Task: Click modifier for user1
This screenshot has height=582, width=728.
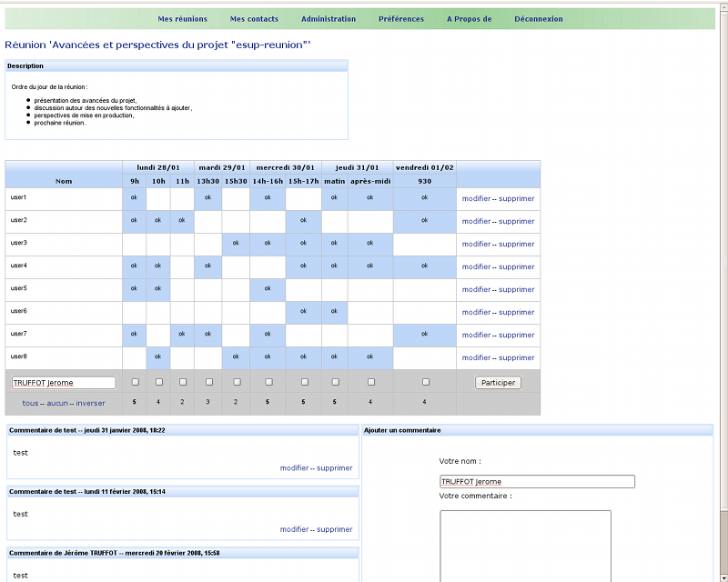Action: pos(476,198)
